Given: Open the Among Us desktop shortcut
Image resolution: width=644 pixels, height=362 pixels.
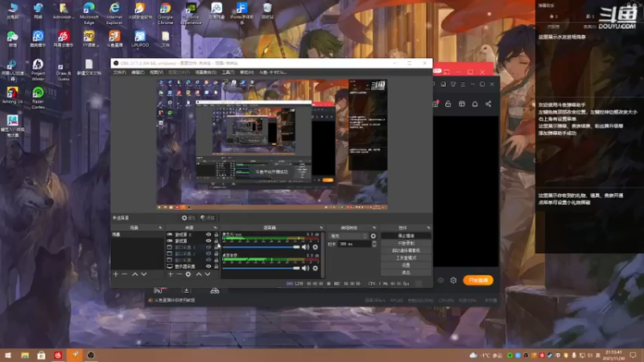Looking at the screenshot, I should click(12, 95).
